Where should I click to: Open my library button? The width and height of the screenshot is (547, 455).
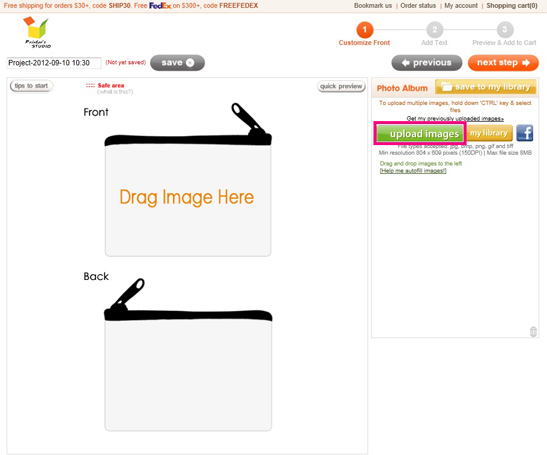[x=489, y=133]
